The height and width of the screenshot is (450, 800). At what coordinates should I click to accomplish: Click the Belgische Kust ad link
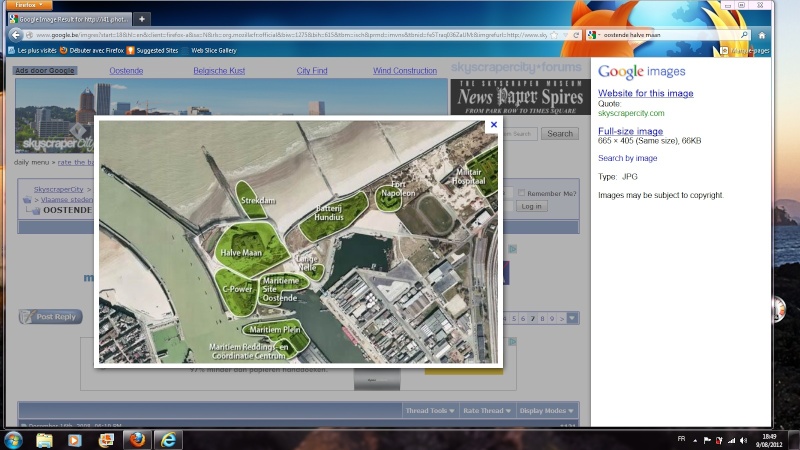pyautogui.click(x=219, y=71)
